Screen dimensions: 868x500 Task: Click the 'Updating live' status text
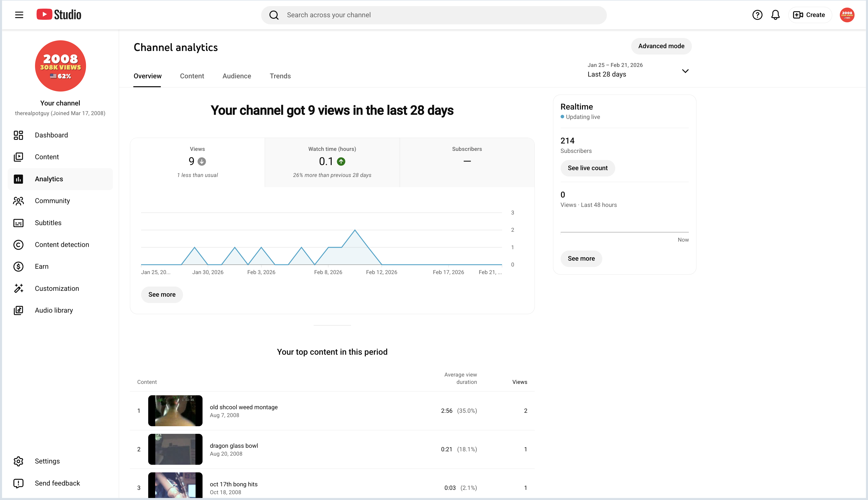pyautogui.click(x=583, y=117)
